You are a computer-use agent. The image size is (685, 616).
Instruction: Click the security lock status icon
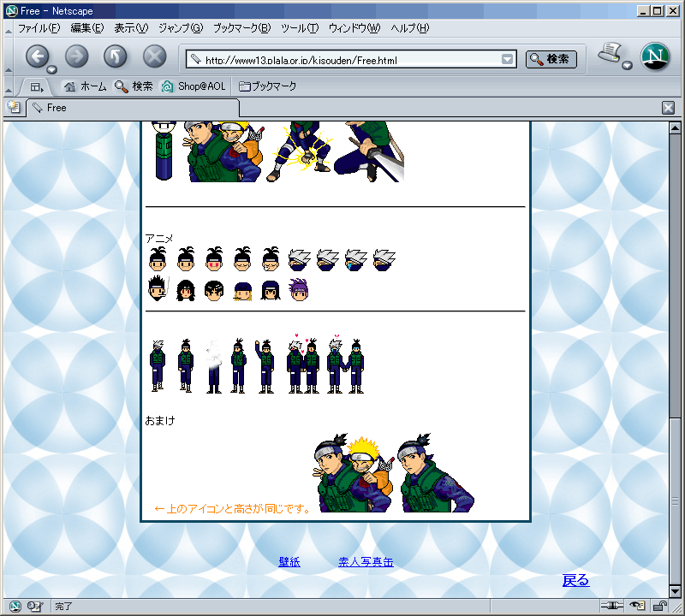[659, 606]
